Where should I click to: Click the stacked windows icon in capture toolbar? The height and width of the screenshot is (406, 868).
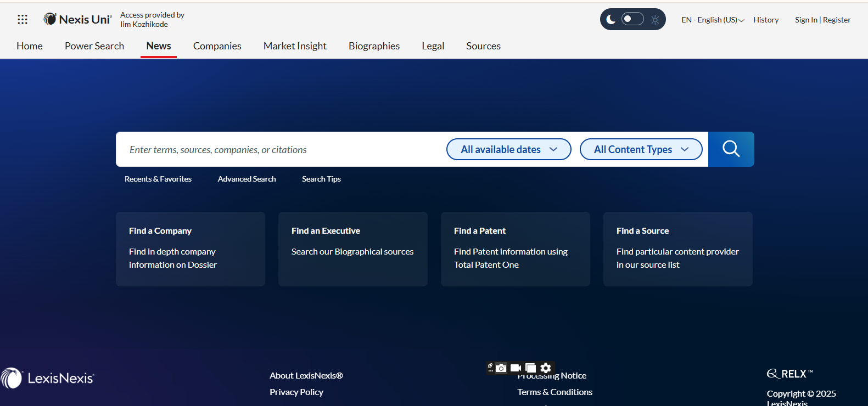coord(530,368)
